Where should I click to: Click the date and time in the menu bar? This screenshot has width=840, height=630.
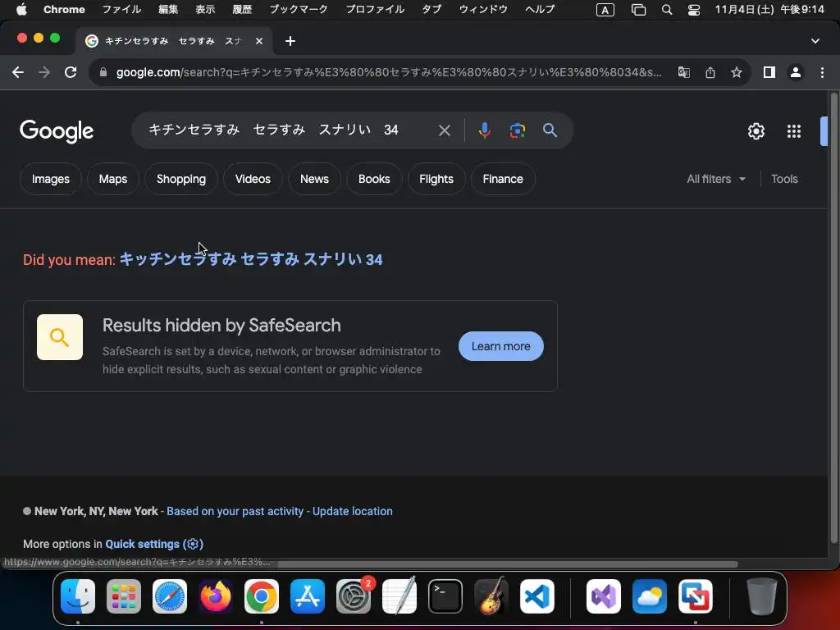pyautogui.click(x=769, y=10)
